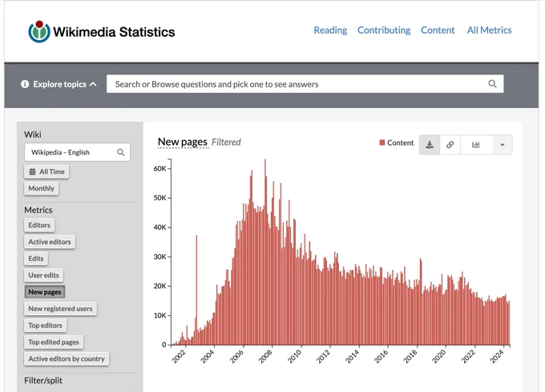Choose the Active editors metric
Viewport: 545px width, 392px height.
50,242
